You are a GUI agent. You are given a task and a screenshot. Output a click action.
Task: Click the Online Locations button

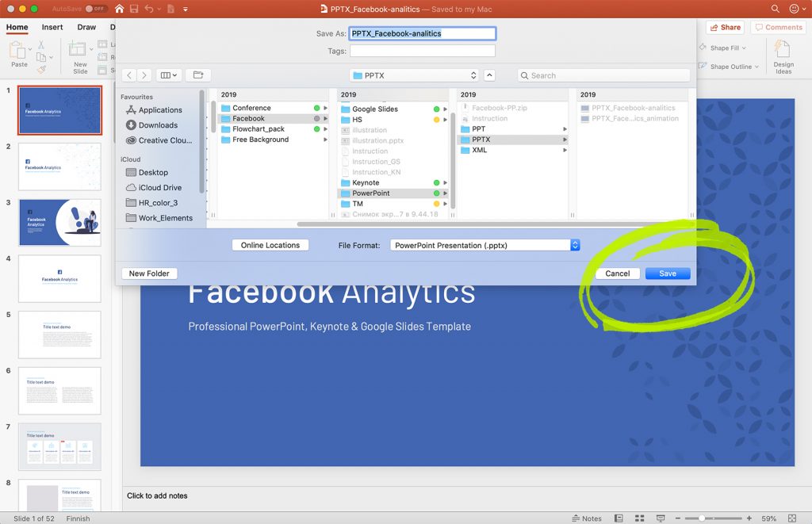[x=270, y=245]
